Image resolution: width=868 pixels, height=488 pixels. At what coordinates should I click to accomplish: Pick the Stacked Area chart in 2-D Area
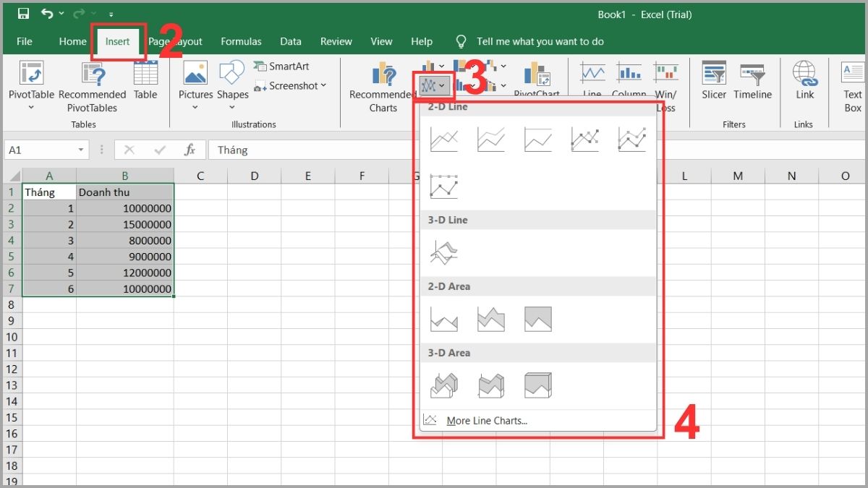(x=490, y=319)
